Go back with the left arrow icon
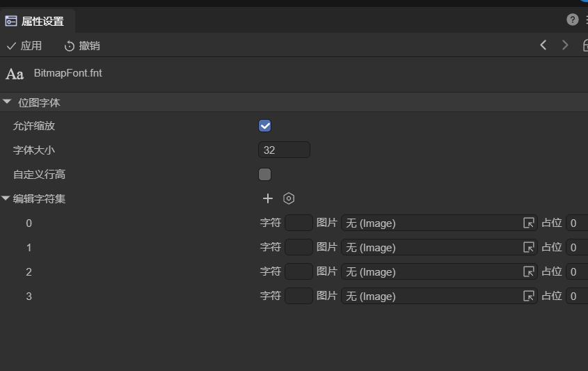This screenshot has width=588, height=371. click(x=543, y=45)
